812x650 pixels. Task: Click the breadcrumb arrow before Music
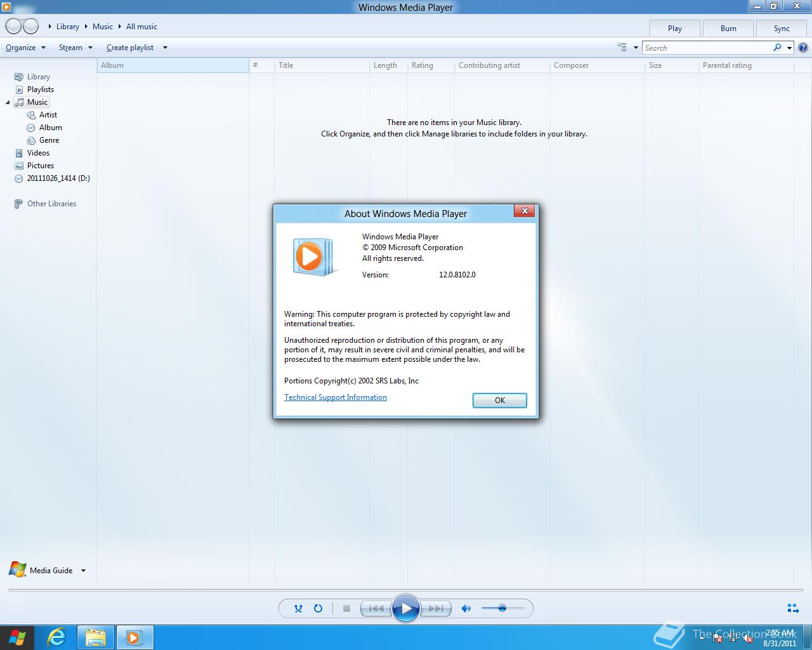[86, 27]
